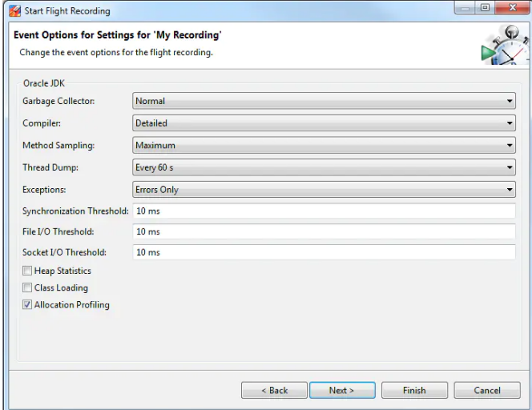This screenshot has width=532, height=410.
Task: Click the Synchronization Threshold input field
Action: (324, 211)
